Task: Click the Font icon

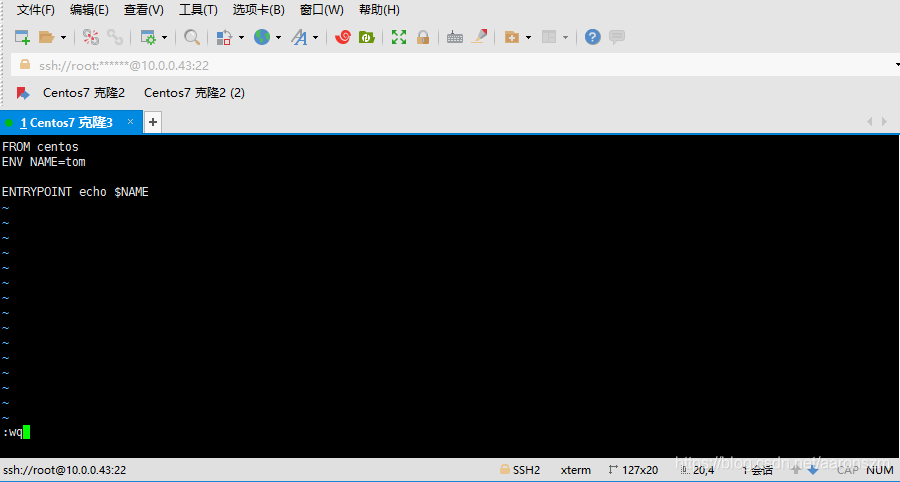Action: [299, 37]
